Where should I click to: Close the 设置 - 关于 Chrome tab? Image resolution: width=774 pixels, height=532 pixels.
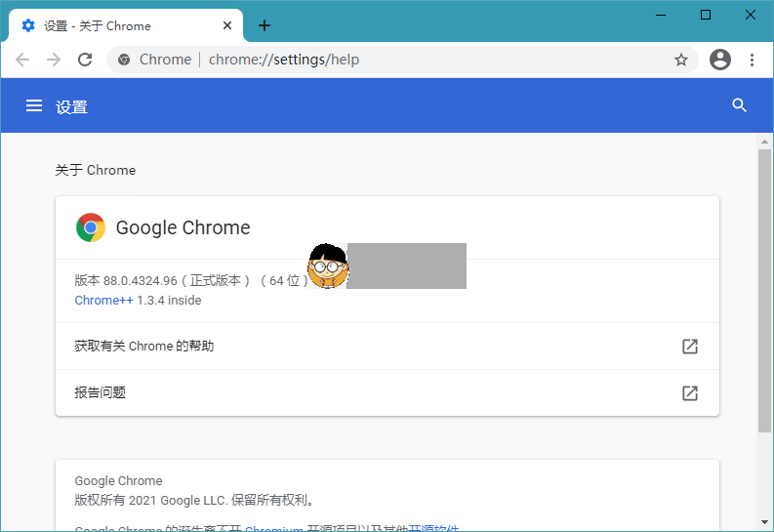coord(227,25)
